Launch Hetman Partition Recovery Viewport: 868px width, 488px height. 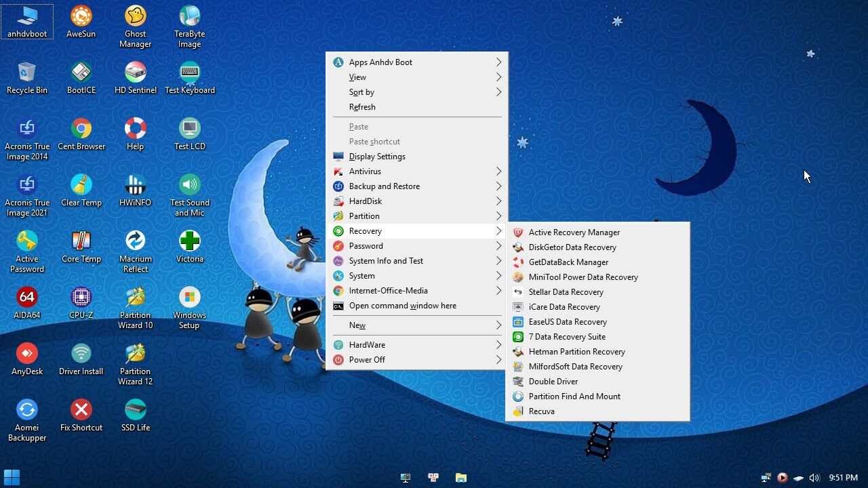pyautogui.click(x=598, y=352)
